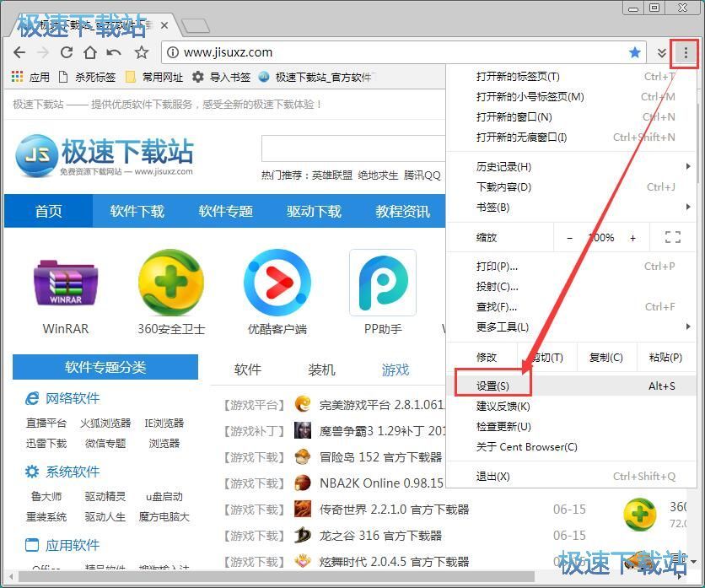Click the 魔兽争霸3 game icon
Viewport: 705px width, 588px height.
tap(303, 430)
